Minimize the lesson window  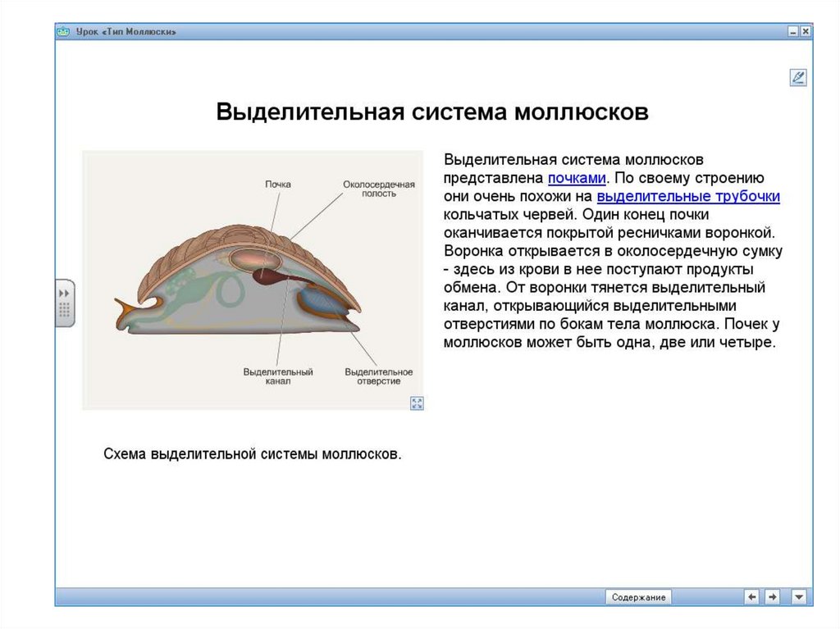tap(793, 32)
